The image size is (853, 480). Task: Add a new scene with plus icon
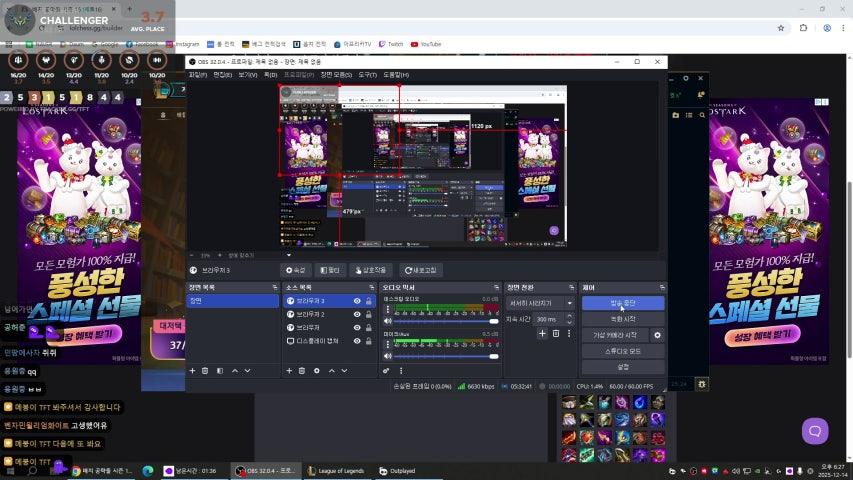point(192,370)
